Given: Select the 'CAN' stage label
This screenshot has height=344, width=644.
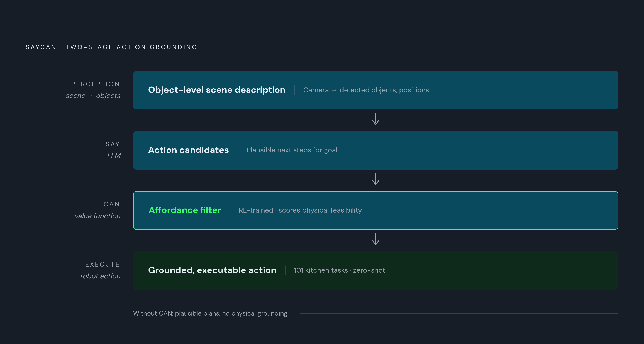Looking at the screenshot, I should click(x=111, y=204).
